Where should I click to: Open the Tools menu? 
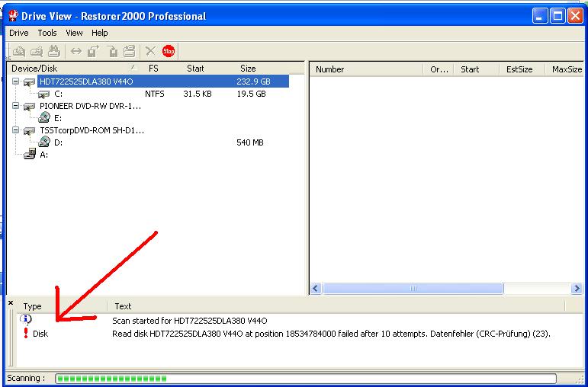tap(47, 33)
